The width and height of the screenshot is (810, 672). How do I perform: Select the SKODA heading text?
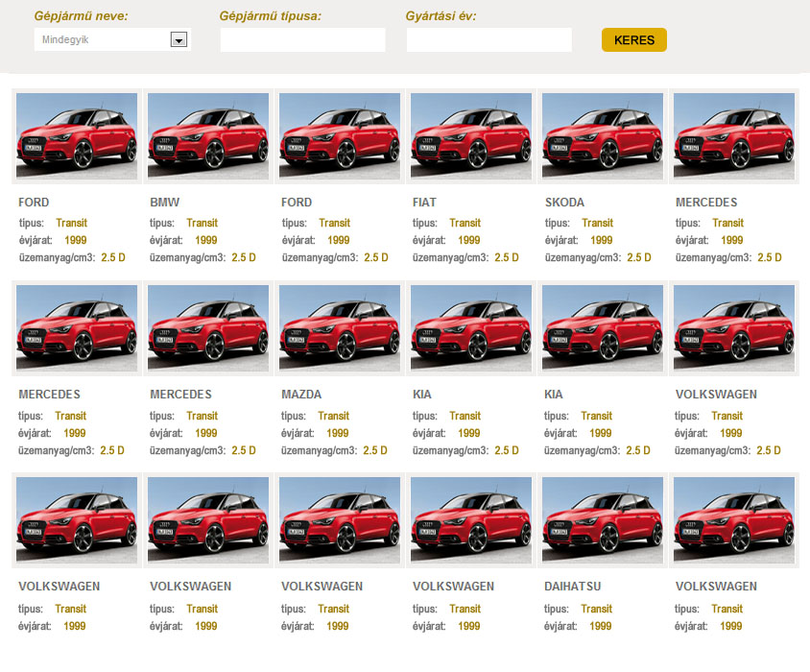tap(564, 203)
